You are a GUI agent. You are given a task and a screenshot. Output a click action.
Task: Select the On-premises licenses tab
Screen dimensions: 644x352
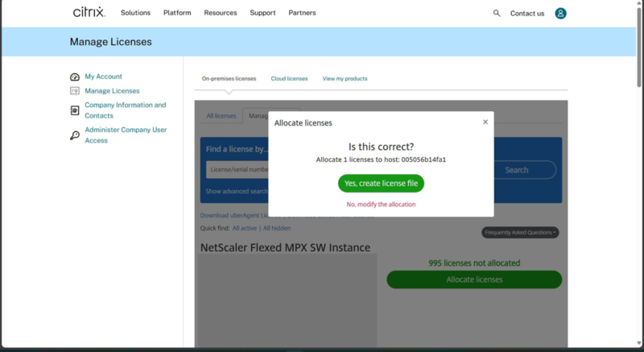[x=229, y=78]
